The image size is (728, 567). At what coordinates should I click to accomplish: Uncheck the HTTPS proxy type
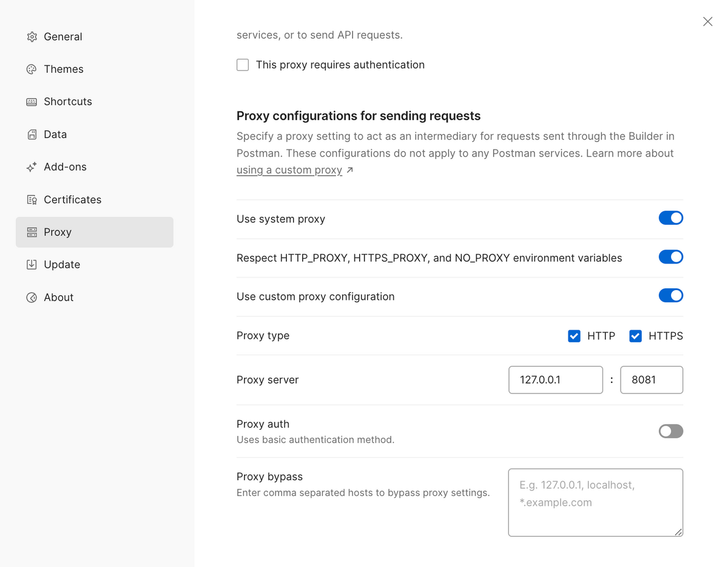(x=635, y=336)
